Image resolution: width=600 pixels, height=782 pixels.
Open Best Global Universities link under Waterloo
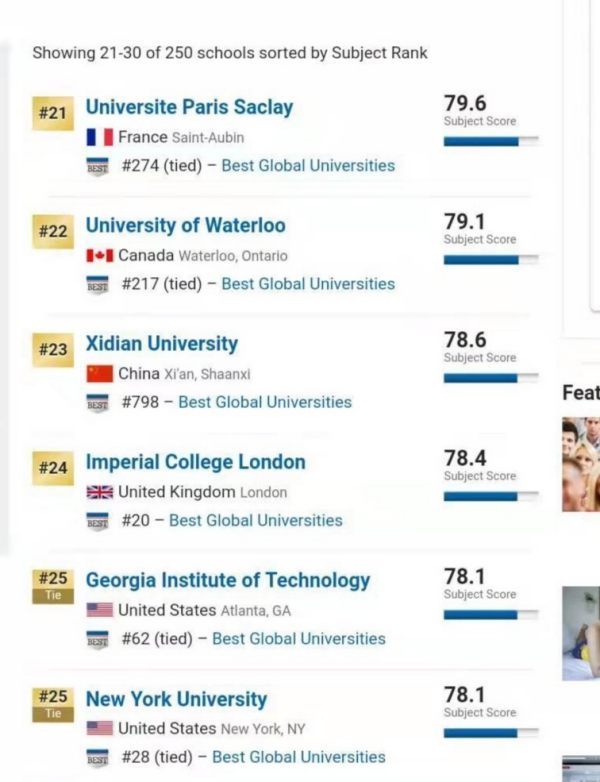(x=308, y=284)
